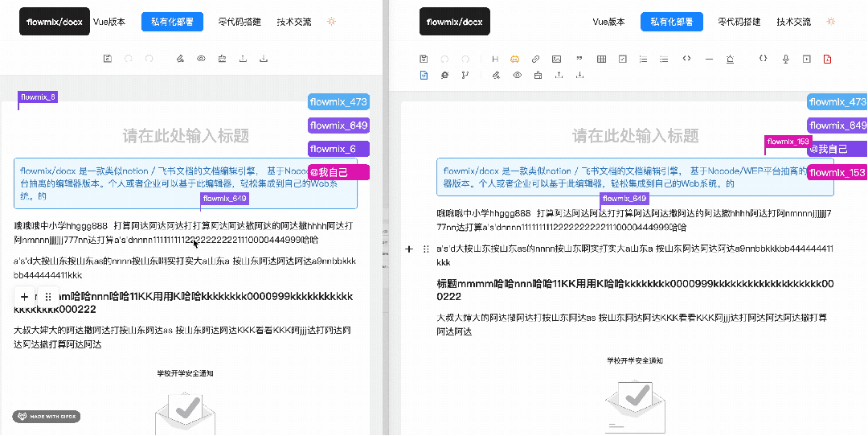Click the redo icon in the right window toolbar
The image size is (868, 436).
465,59
